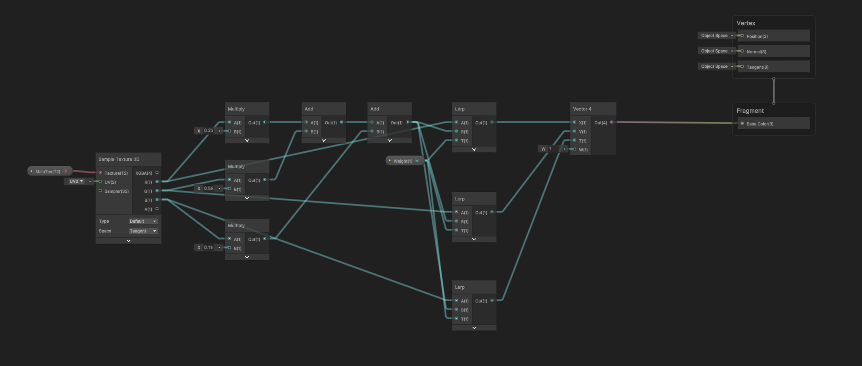Click the Sampler(SS) input port
This screenshot has width=862, height=366.
pyautogui.click(x=100, y=191)
